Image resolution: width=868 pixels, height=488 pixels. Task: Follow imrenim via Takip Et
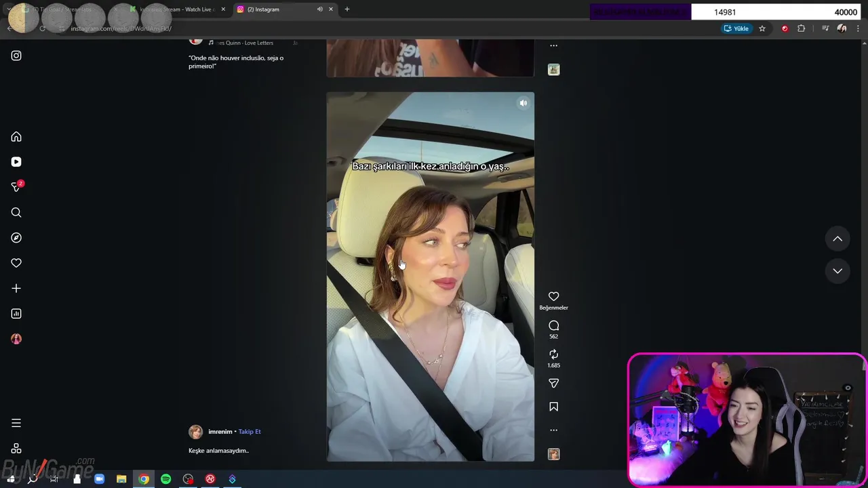tap(250, 432)
